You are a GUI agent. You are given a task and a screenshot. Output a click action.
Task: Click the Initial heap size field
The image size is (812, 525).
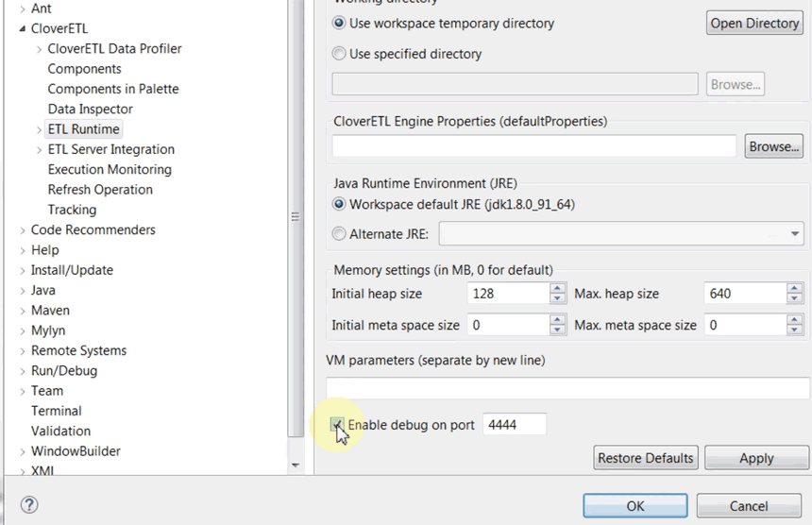(508, 294)
